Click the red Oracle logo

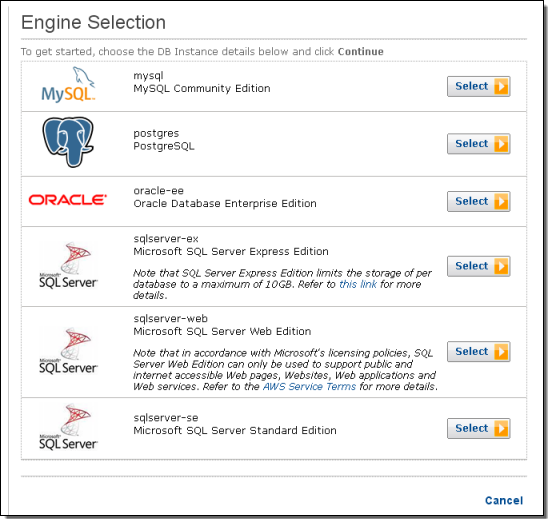tap(68, 200)
